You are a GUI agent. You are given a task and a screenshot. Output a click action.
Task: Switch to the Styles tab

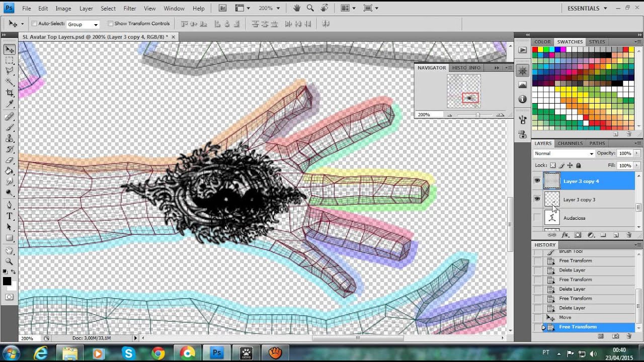pos(597,42)
